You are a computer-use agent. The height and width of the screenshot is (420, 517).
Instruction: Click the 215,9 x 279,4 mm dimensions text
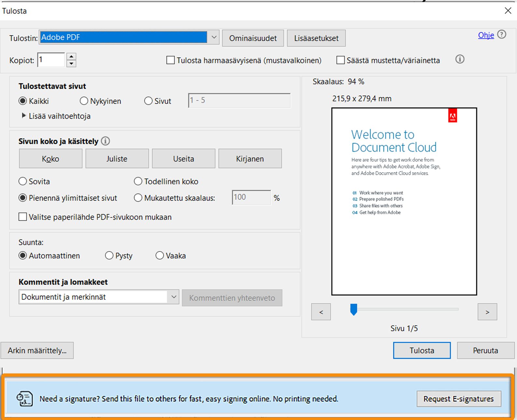(x=362, y=99)
